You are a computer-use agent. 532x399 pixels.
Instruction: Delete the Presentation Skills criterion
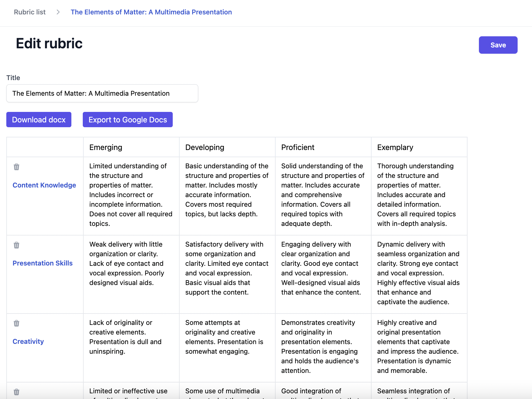click(x=16, y=245)
